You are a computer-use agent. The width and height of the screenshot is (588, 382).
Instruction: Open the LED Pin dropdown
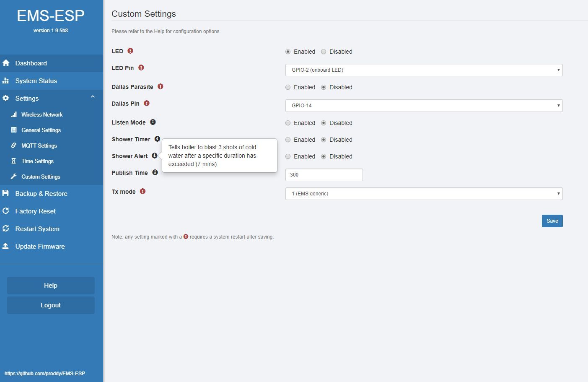click(424, 70)
